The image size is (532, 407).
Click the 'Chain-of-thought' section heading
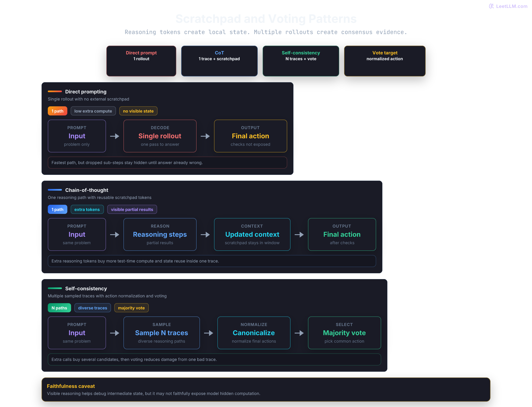pyautogui.click(x=87, y=190)
